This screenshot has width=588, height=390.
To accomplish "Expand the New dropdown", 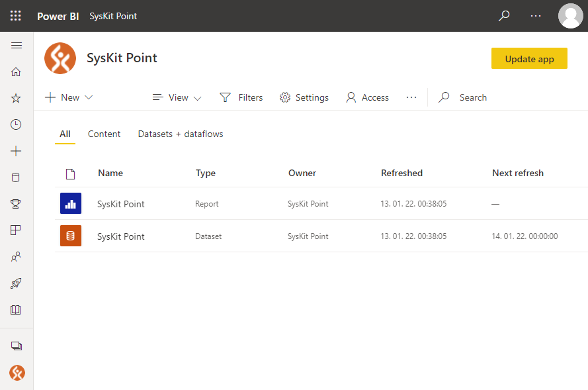I will pos(69,97).
